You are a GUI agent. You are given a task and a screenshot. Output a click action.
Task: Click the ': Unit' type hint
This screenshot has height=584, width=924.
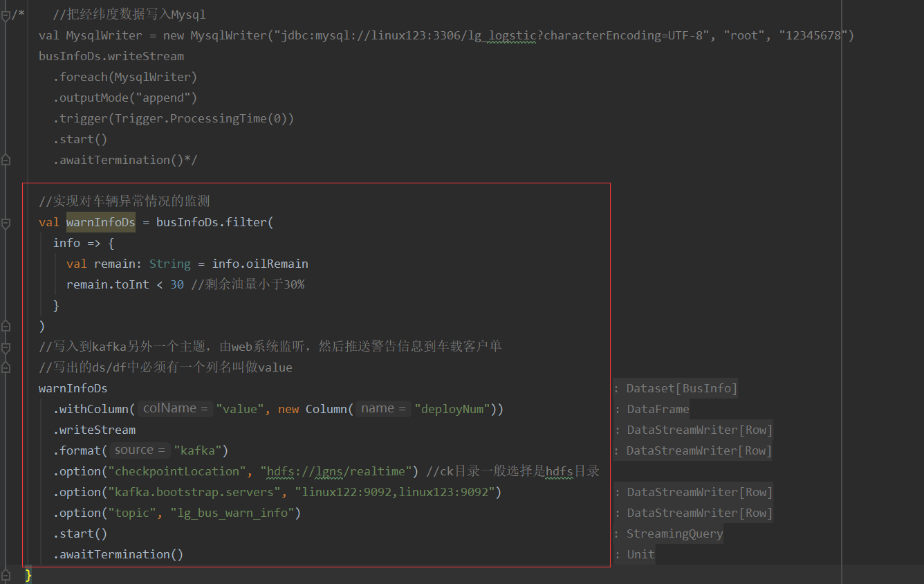(x=634, y=554)
